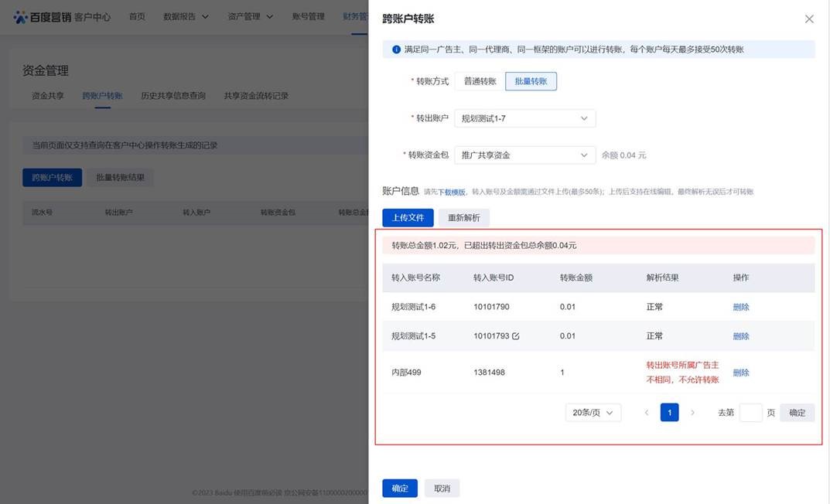
Task: Close the cross-account transfer dialog
Action: pos(809,19)
